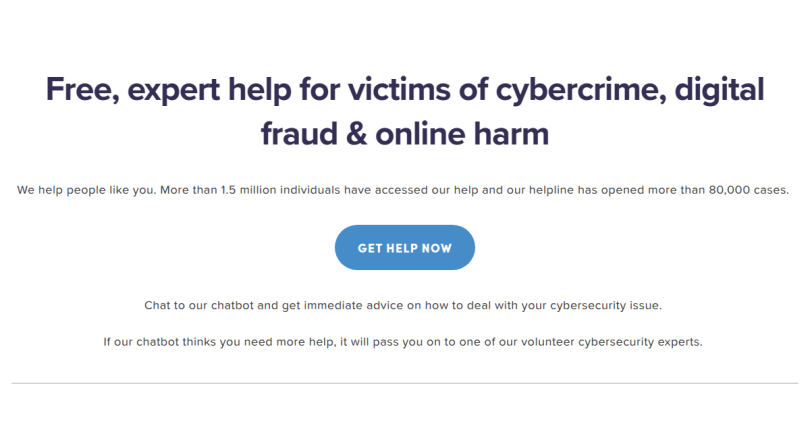Click the GET HELP NOW button
Viewport: 810px width, 424px height.
[x=404, y=248]
